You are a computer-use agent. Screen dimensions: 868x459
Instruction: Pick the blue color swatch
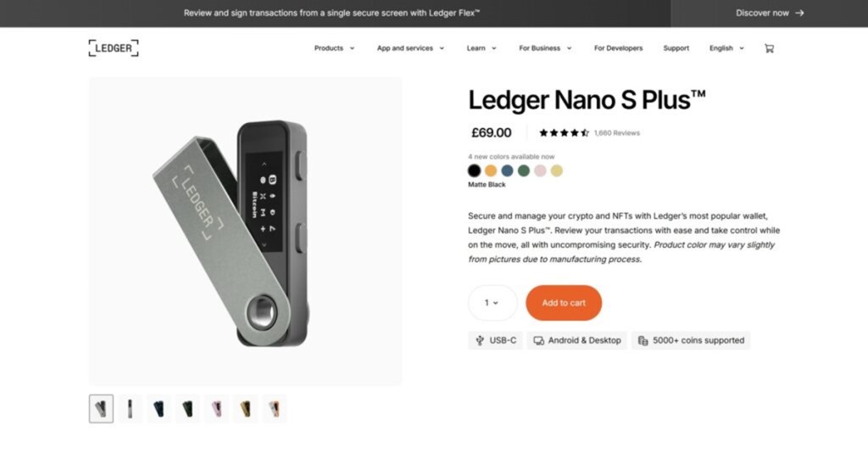507,171
